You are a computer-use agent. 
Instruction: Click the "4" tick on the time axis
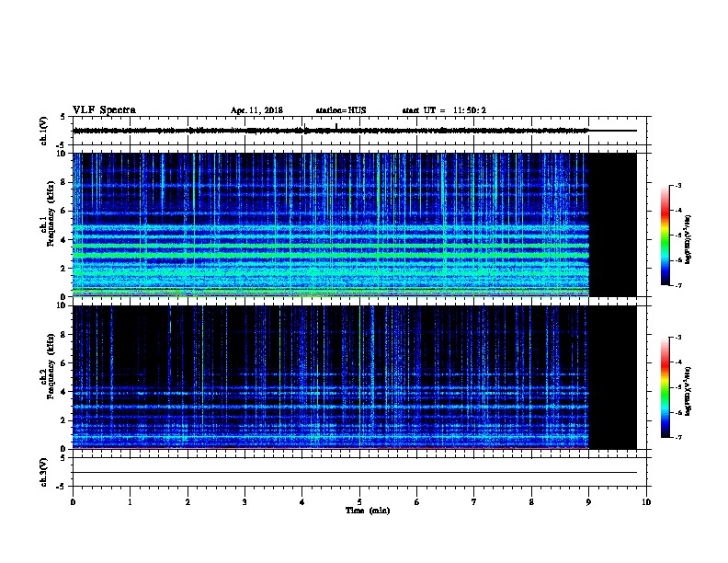[302, 502]
